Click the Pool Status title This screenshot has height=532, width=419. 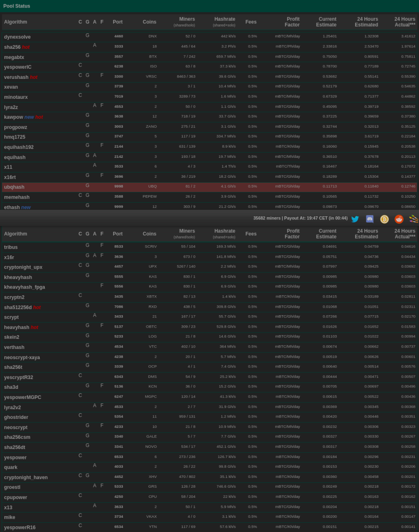(17, 6)
